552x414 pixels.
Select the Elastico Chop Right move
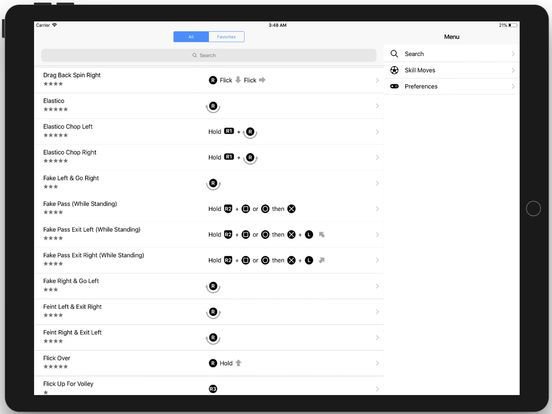(x=209, y=157)
